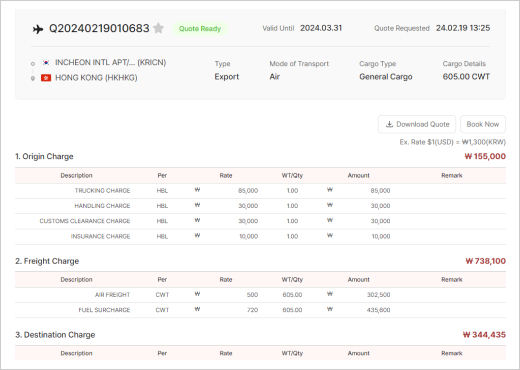Click HONG KONG (HKHKG) destination
520x370 pixels.
coord(96,78)
